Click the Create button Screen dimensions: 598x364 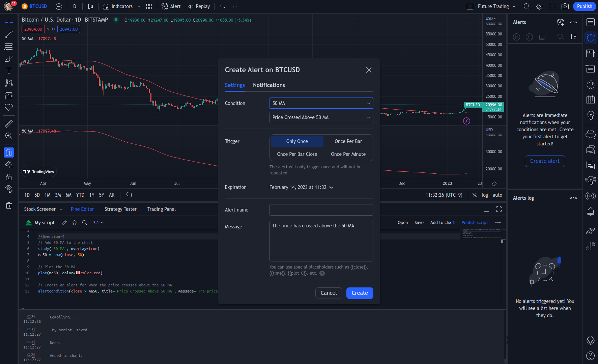(x=360, y=293)
